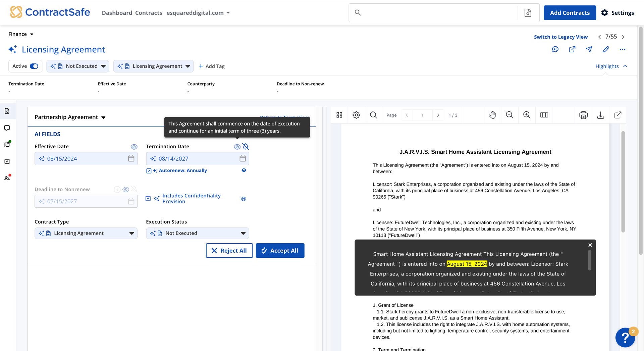Zoom out of the PDF document

[x=509, y=115]
